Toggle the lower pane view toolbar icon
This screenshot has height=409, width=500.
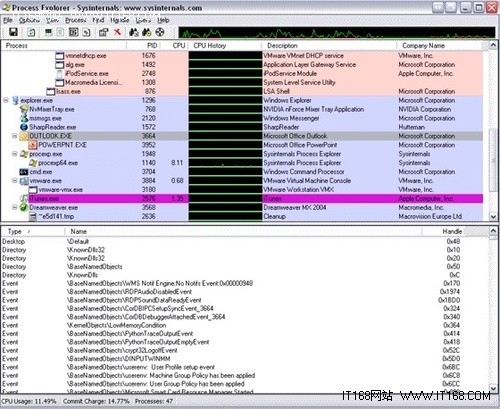[73, 32]
